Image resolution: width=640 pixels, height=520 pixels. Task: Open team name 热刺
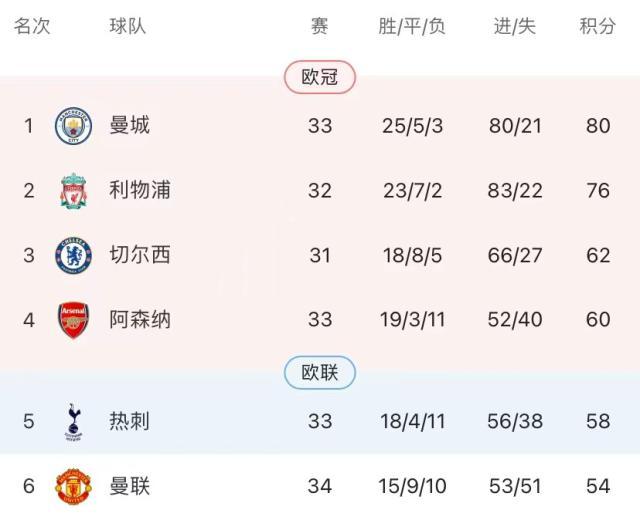coord(130,421)
